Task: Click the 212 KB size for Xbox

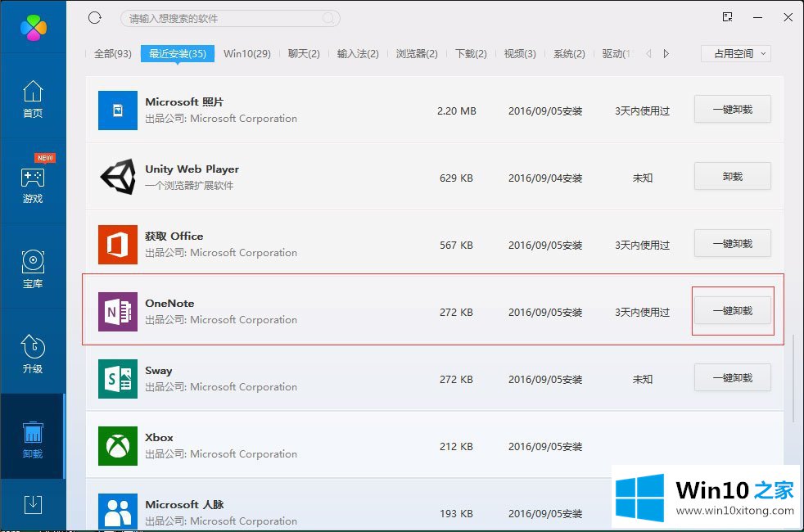Action: 456,446
